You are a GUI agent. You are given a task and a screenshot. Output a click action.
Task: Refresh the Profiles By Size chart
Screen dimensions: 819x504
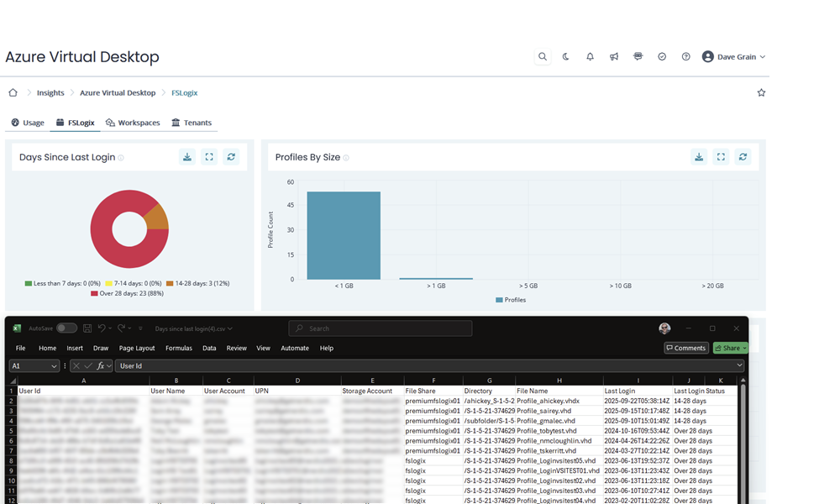coord(743,157)
